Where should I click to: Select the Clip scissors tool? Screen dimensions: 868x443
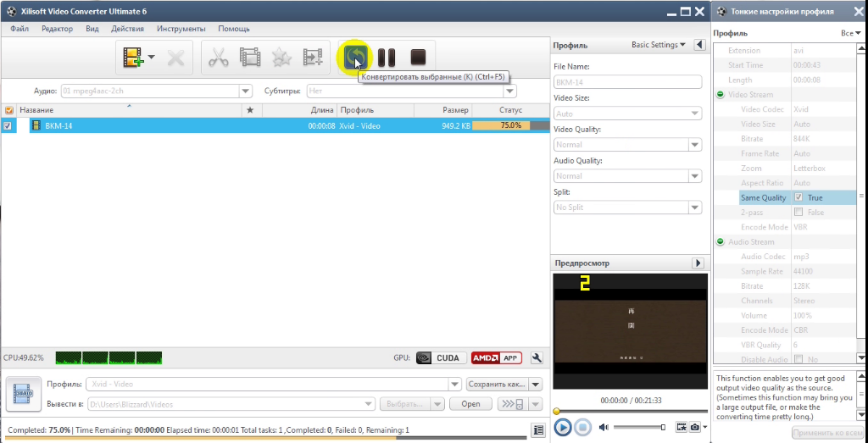219,58
